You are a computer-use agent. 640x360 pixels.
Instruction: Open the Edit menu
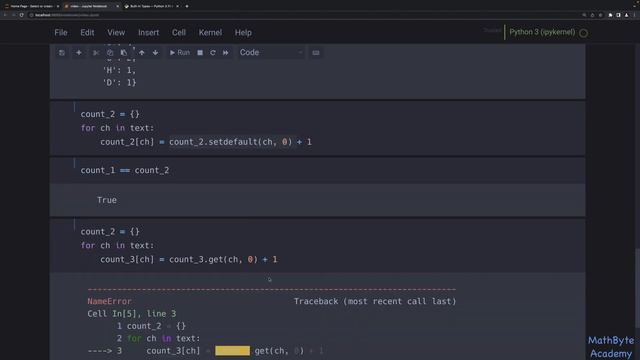(87, 33)
